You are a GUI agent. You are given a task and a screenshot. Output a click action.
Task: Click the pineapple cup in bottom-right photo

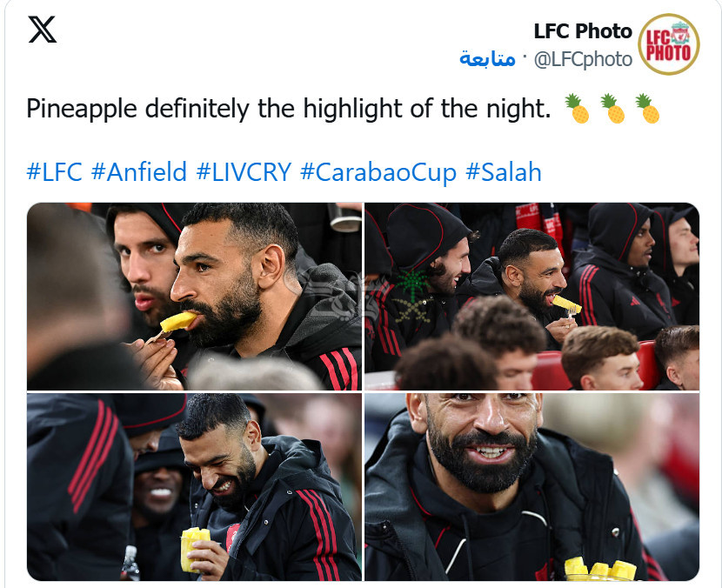tap(600, 569)
